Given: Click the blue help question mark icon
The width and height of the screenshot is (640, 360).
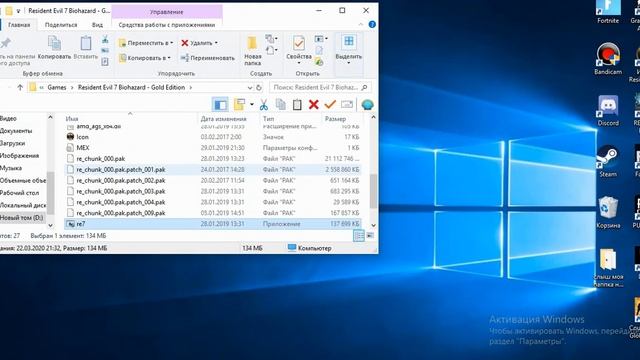Looking at the screenshot, I should tap(372, 24).
